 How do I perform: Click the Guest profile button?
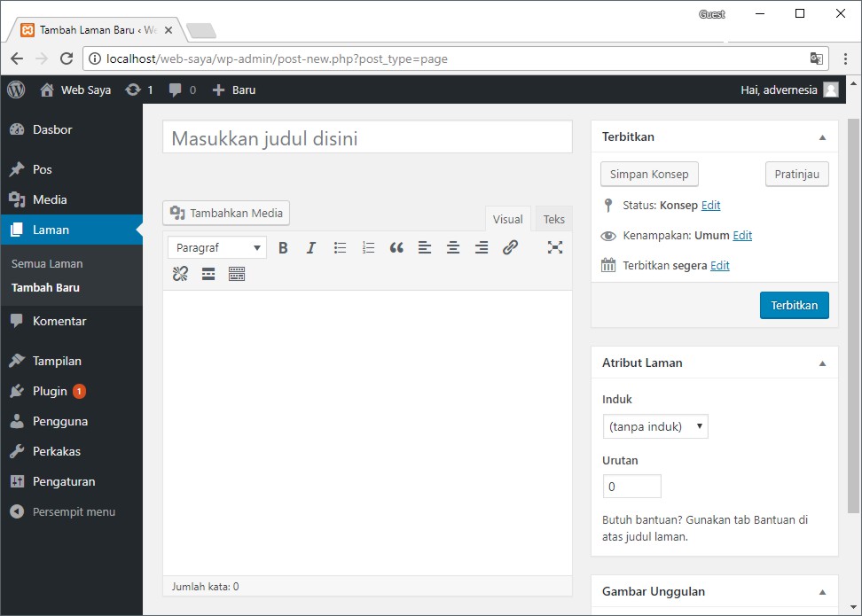click(x=712, y=14)
